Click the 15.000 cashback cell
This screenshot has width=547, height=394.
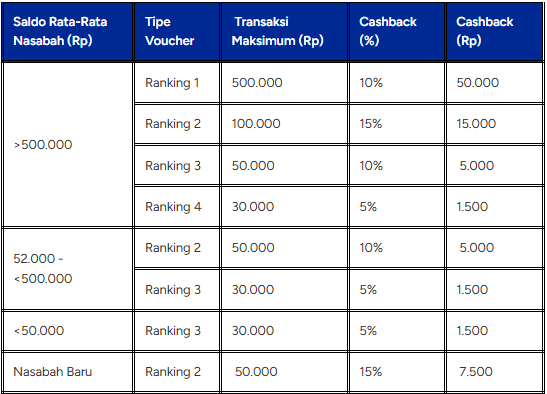coord(494,124)
